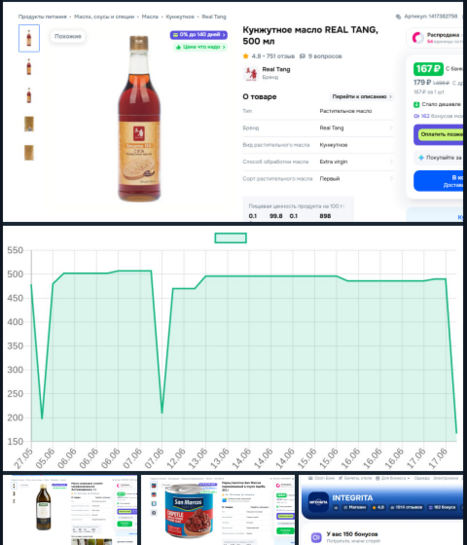Open the Кунжутное breadcrumb
Image resolution: width=467 pixels, height=545 pixels.
180,17
